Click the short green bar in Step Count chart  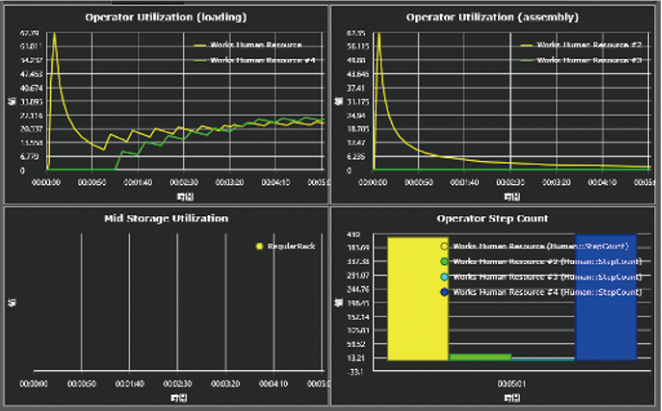(x=479, y=356)
